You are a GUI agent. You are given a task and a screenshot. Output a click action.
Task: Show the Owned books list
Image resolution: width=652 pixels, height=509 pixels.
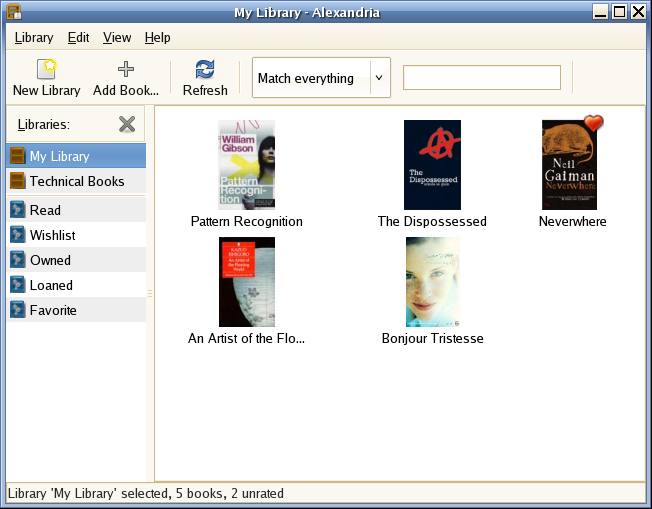(x=50, y=260)
